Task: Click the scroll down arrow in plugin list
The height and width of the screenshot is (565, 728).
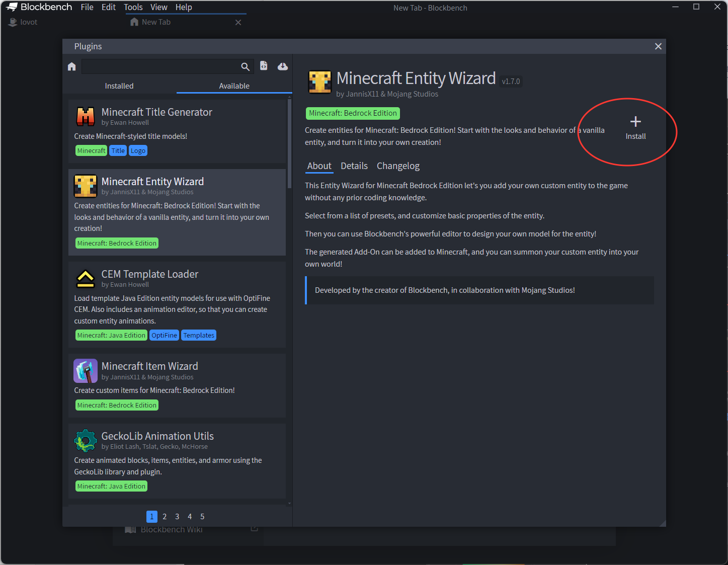Action: (x=289, y=503)
